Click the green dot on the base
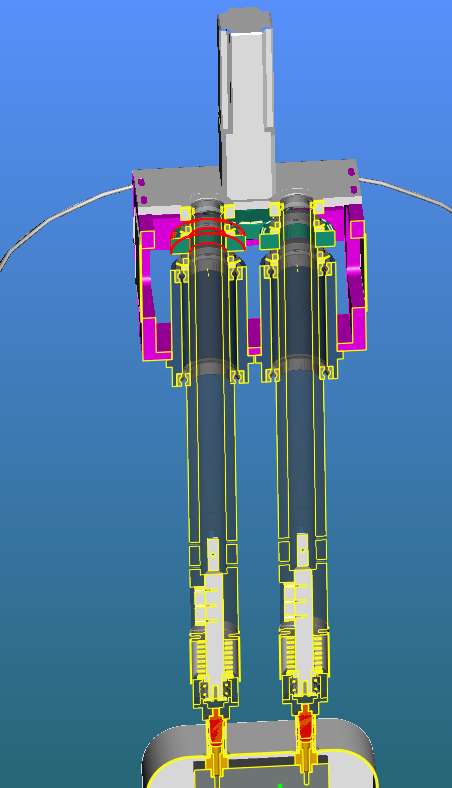The height and width of the screenshot is (788, 452). [x=280, y=785]
